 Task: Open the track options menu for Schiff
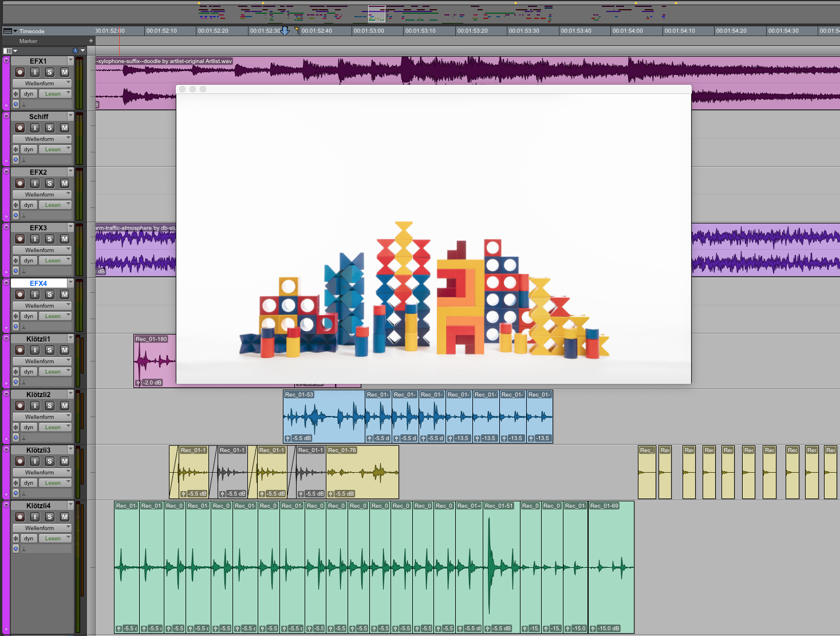tap(70, 116)
